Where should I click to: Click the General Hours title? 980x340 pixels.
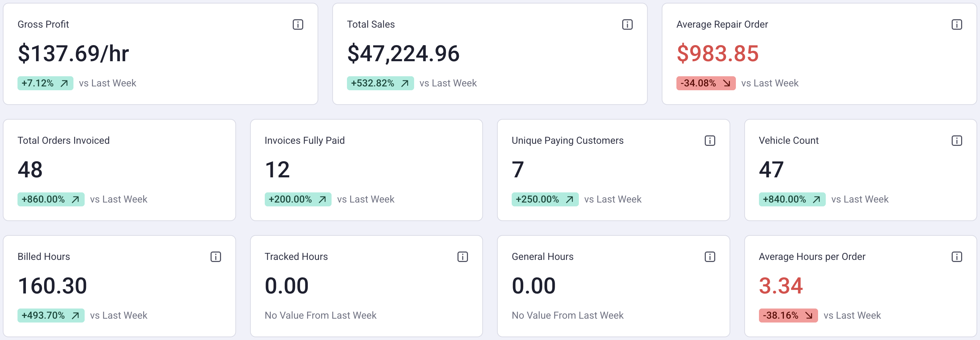(542, 256)
